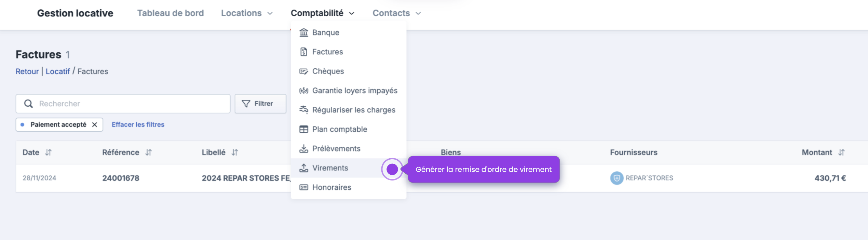This screenshot has width=868, height=240.
Task: Click the cheque icon beside Chèques
Action: pos(303,71)
